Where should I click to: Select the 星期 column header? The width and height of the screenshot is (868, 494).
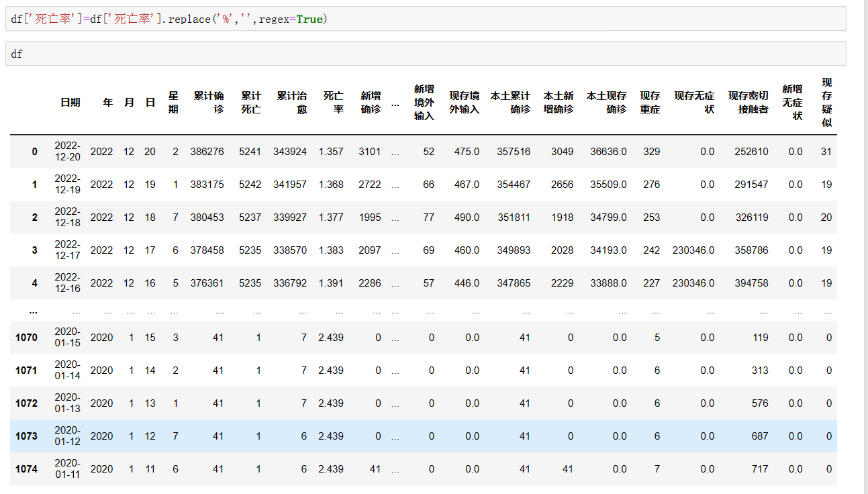(x=173, y=102)
